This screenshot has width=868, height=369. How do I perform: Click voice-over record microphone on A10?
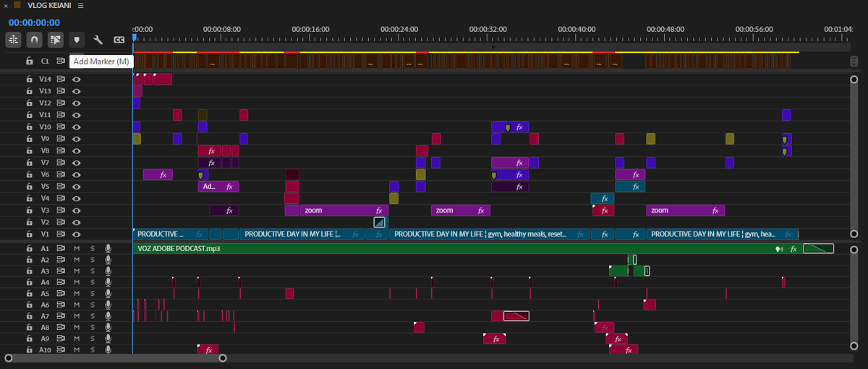point(108,350)
